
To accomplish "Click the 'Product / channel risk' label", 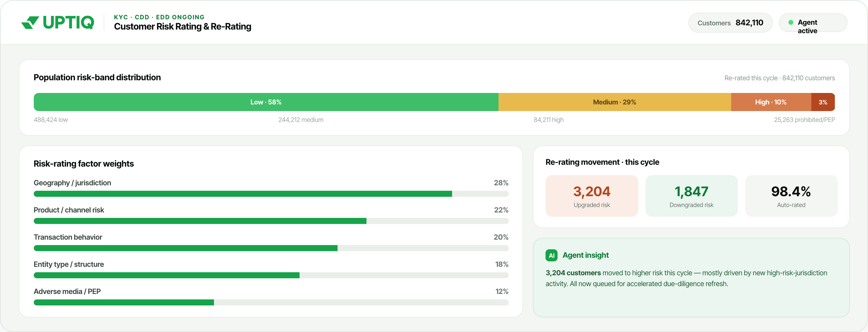I will pyautogui.click(x=69, y=210).
